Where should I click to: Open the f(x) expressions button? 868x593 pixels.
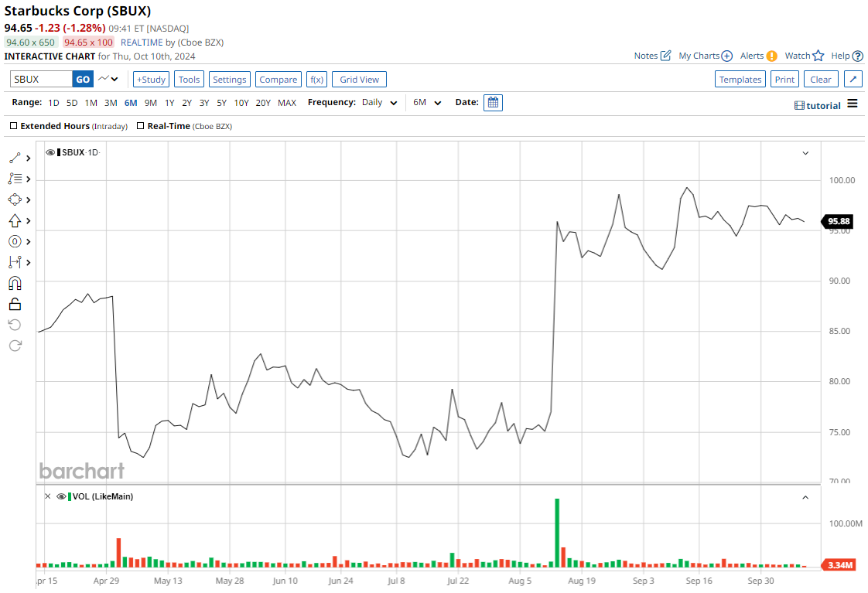pyautogui.click(x=316, y=79)
